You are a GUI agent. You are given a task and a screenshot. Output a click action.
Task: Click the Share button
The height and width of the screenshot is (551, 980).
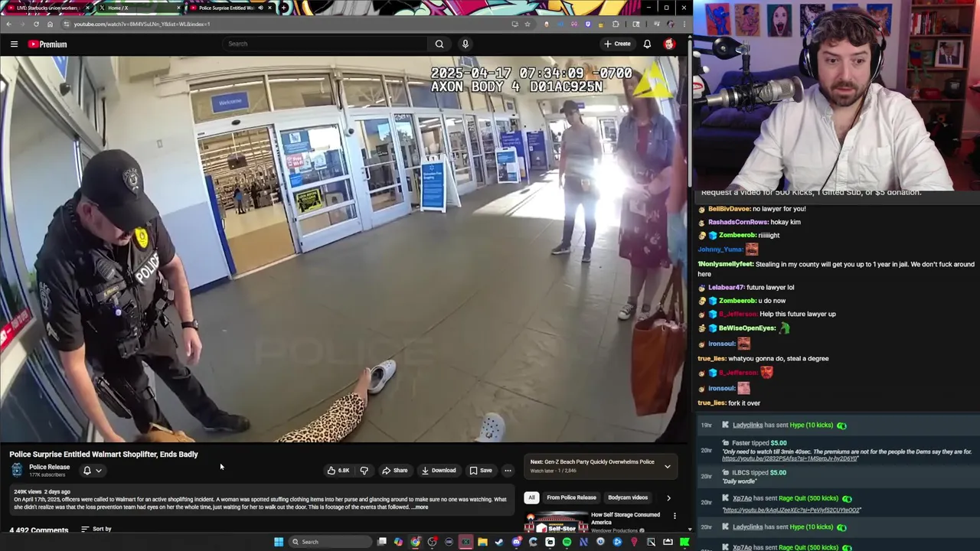tap(395, 471)
